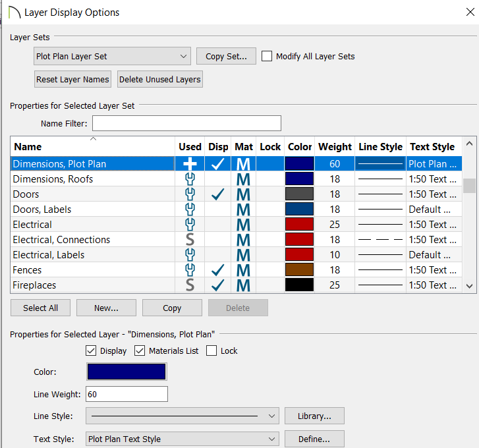
Task: Select the Doors, Labels layer name
Action: [x=42, y=210]
